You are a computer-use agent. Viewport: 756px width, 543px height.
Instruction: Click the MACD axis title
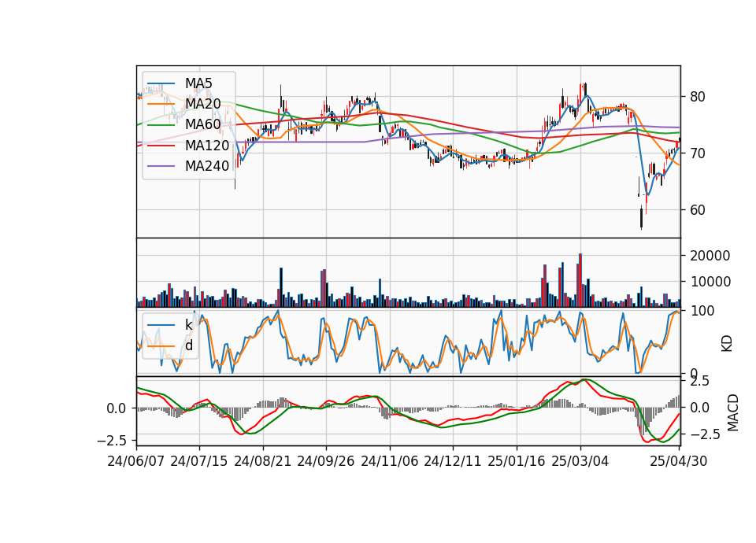point(733,413)
